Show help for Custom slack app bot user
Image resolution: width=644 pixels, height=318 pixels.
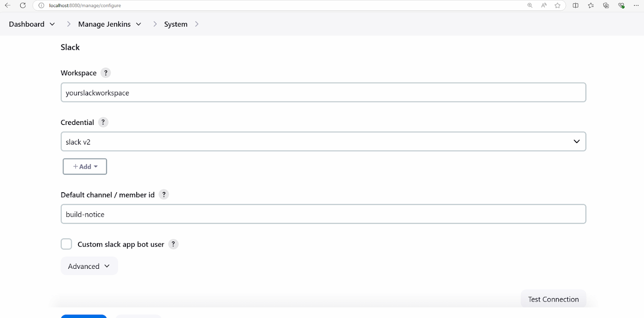point(173,244)
